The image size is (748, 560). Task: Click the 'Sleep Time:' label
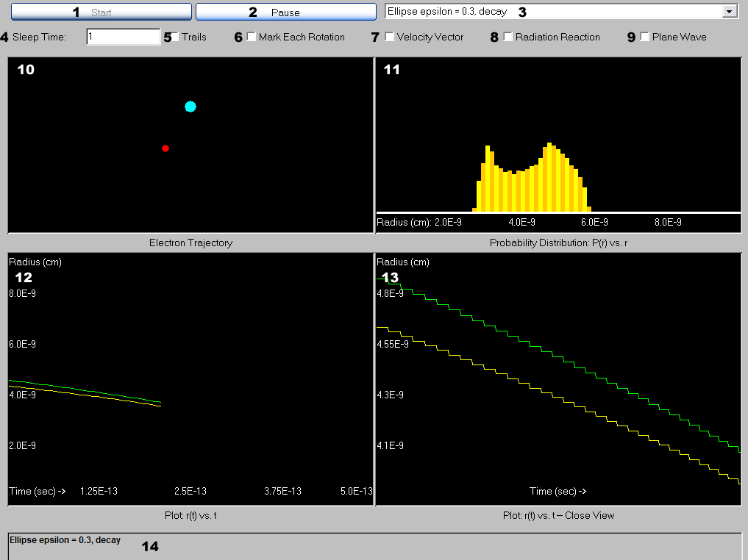click(39, 37)
